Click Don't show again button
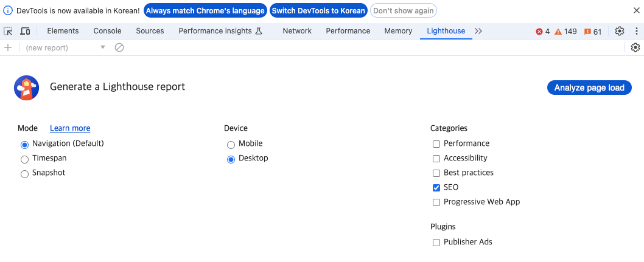Screen dimensions: 644x262 point(404,11)
